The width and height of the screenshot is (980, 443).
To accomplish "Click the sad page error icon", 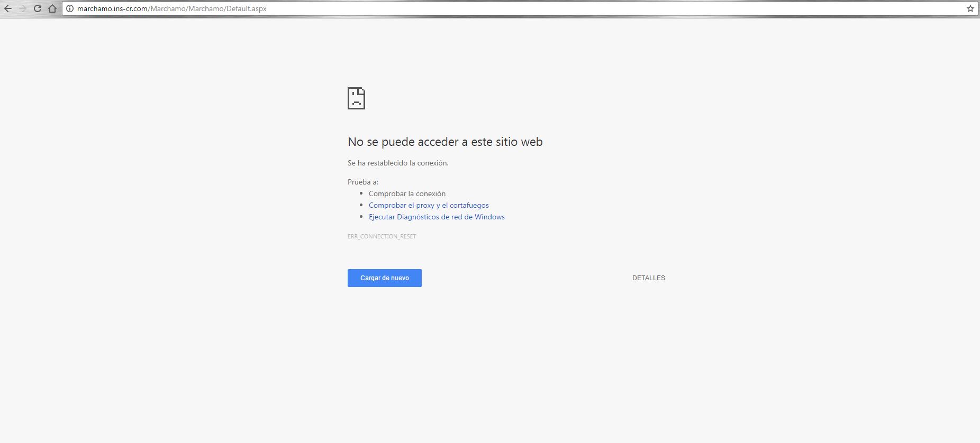I will (356, 98).
